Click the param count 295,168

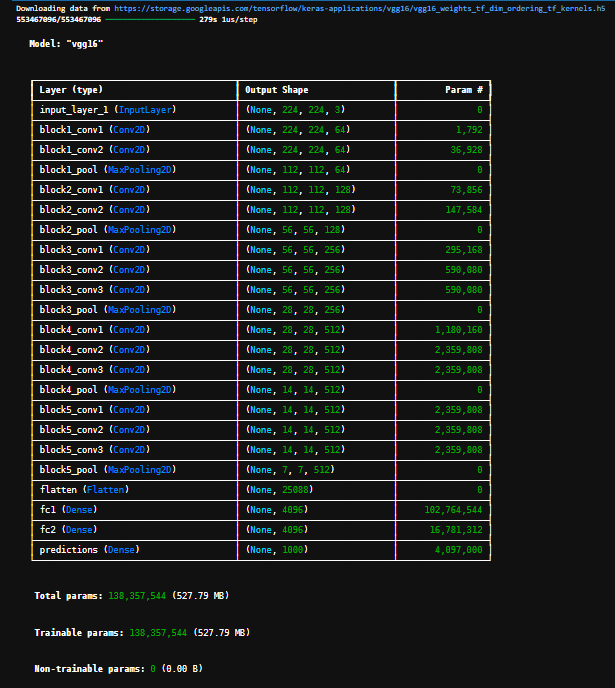coord(464,250)
